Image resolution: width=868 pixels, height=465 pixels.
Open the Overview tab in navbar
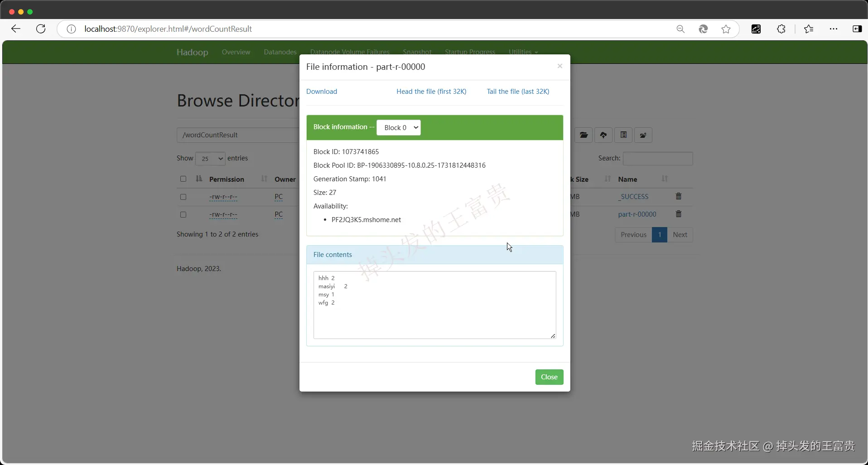(x=236, y=52)
